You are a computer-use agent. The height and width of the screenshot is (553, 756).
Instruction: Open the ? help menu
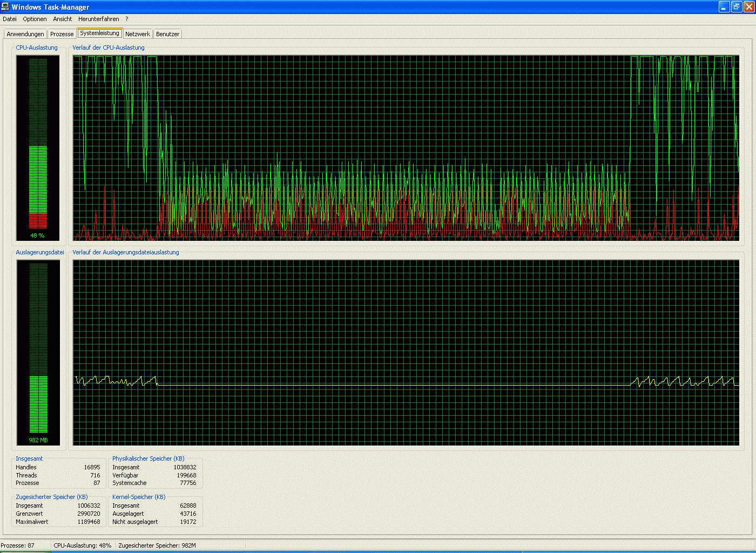point(127,19)
